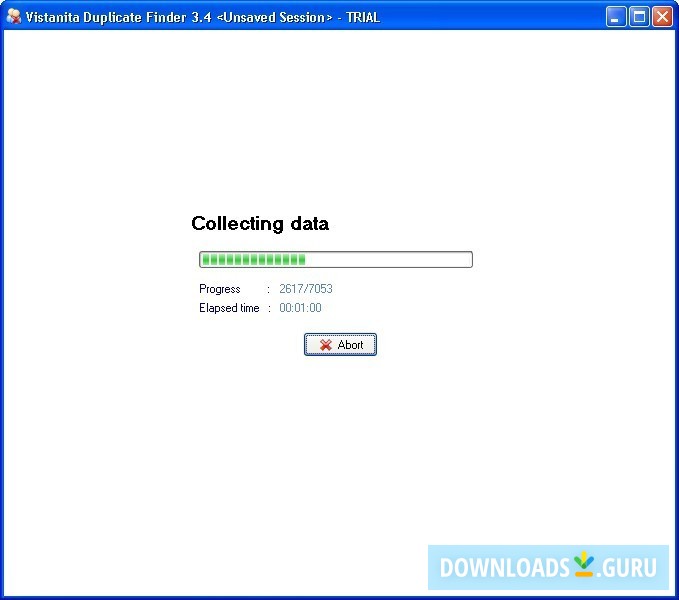Click the Collecting data heading

[260, 224]
